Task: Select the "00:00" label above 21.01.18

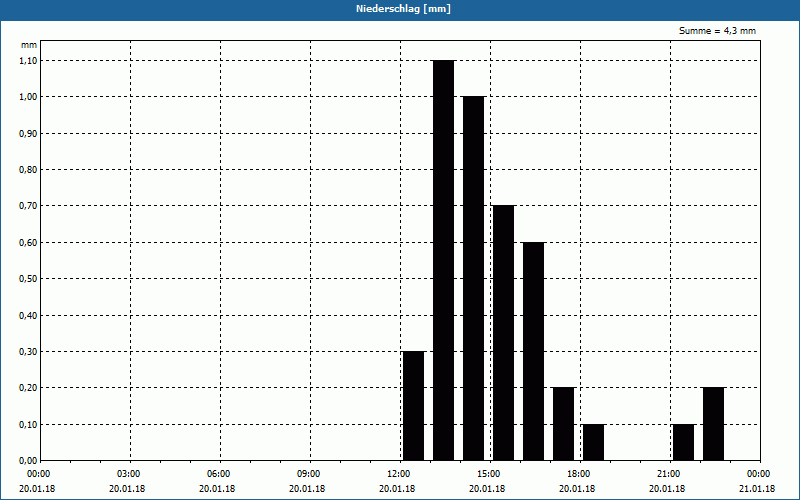Action: [x=760, y=474]
